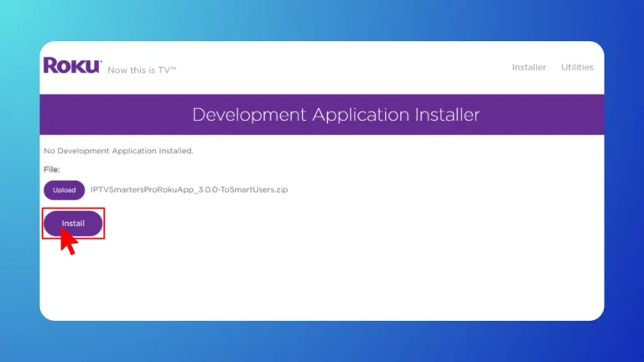
Task: Click the "Development Application Installer" heading
Action: pyautogui.click(x=335, y=115)
